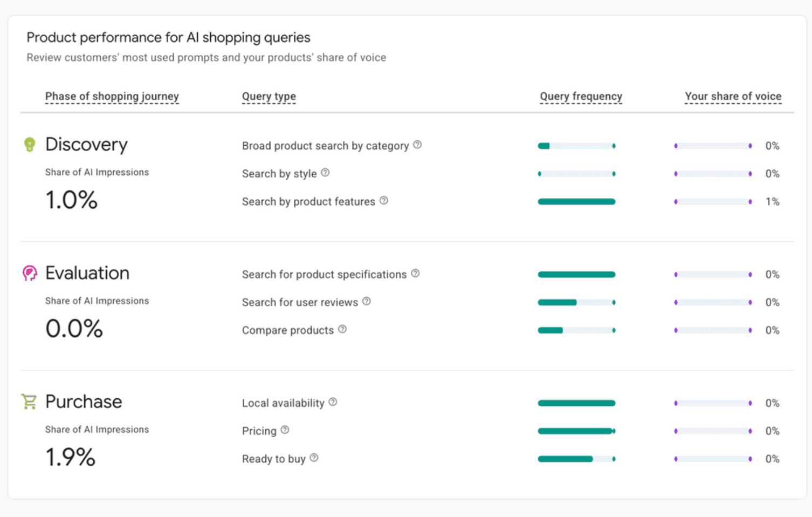Click share of voice bar for Pricing
The width and height of the screenshot is (812, 517).
(x=713, y=431)
